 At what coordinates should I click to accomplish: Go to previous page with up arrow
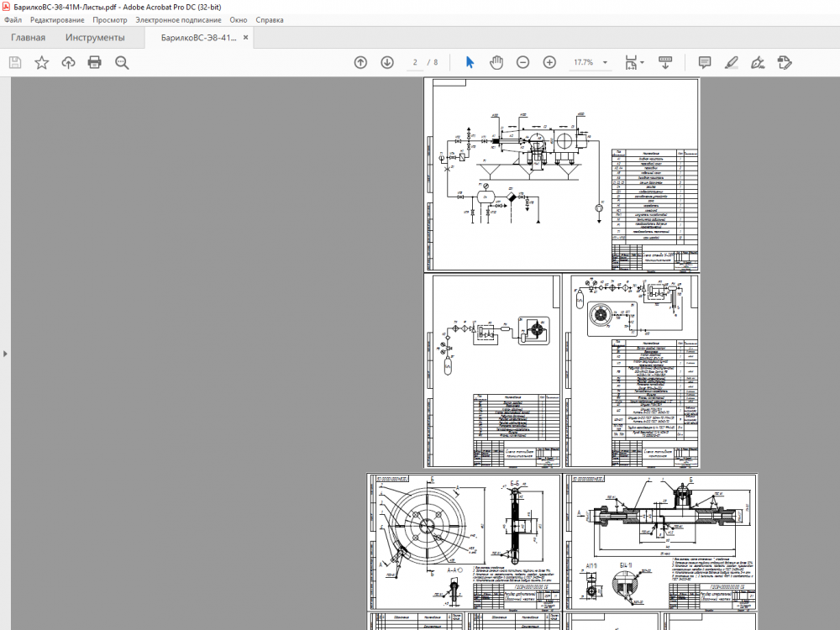coord(360,62)
